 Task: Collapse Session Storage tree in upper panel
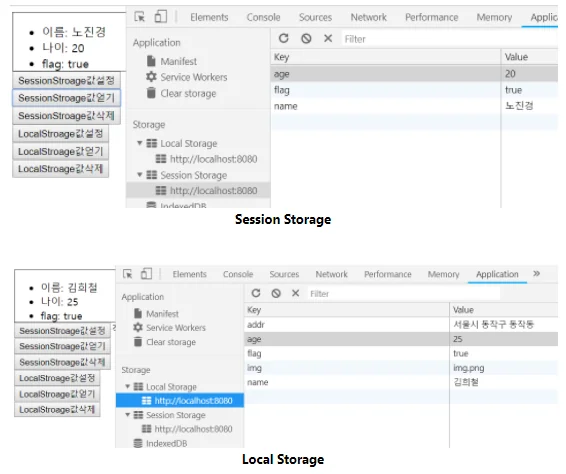pos(139,175)
